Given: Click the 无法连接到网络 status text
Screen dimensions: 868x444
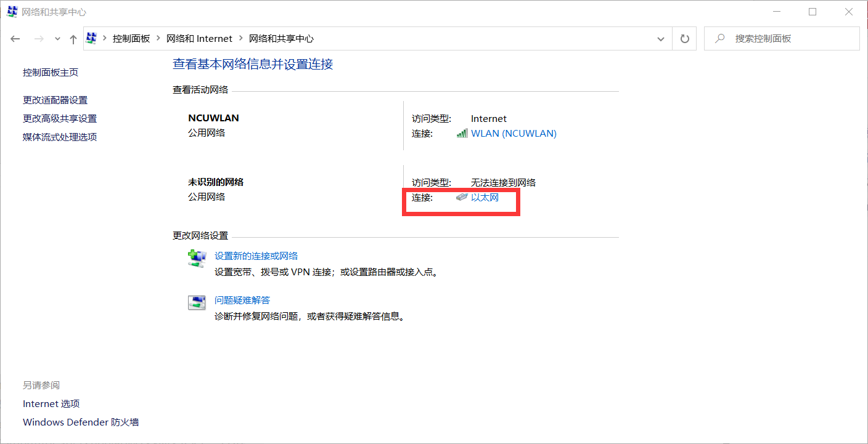Looking at the screenshot, I should pyautogui.click(x=504, y=182).
